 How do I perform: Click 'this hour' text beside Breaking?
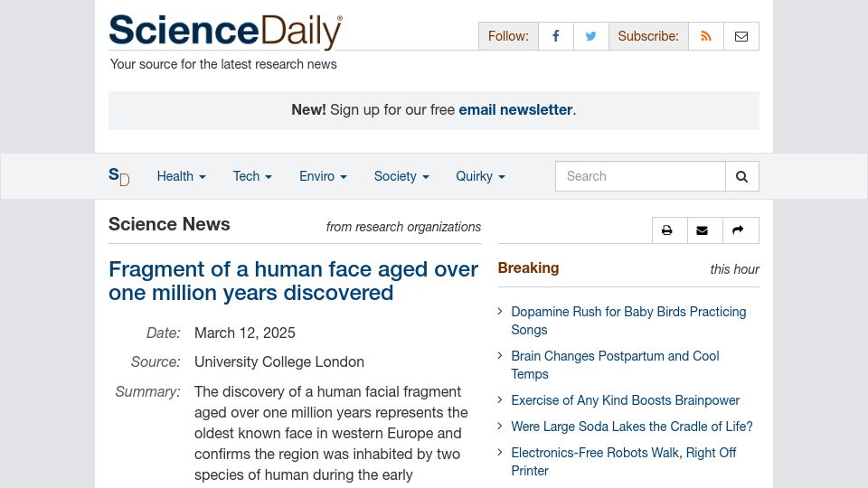[x=734, y=269]
